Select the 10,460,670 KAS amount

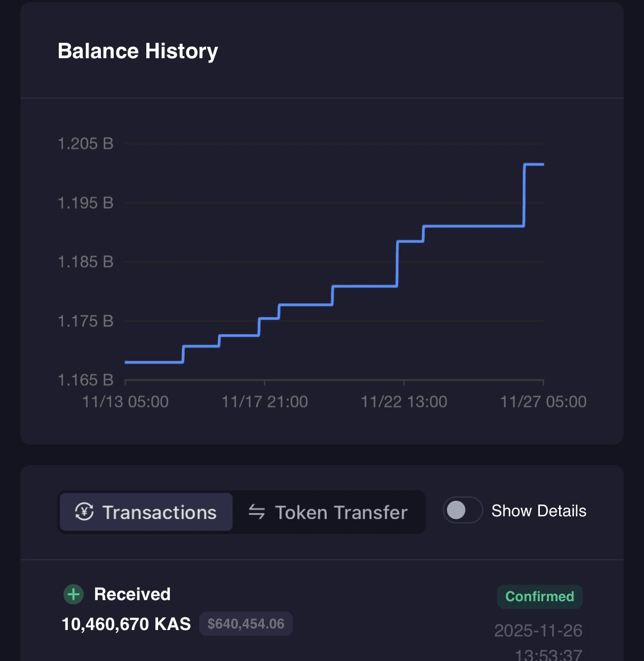[126, 624]
